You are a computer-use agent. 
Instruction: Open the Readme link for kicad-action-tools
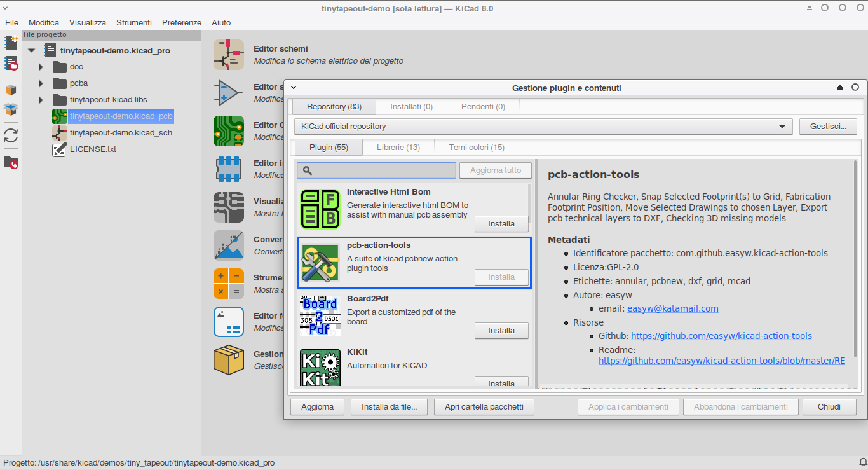tap(722, 361)
